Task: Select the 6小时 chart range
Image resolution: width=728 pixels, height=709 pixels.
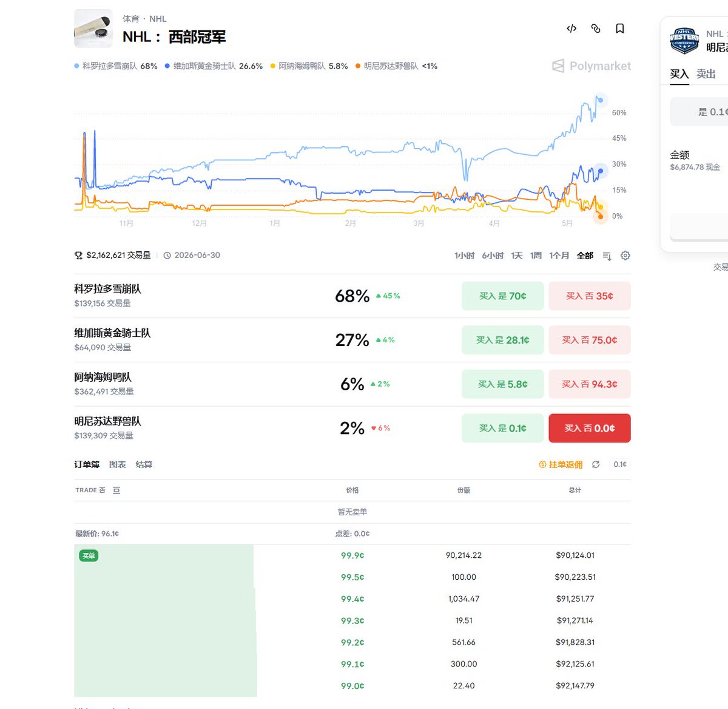Action: point(493,256)
